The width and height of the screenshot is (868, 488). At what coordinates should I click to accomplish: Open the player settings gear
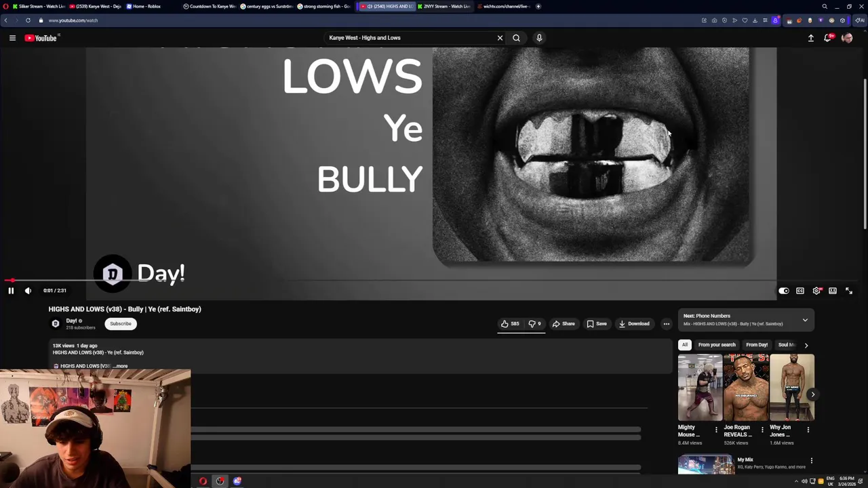click(816, 291)
